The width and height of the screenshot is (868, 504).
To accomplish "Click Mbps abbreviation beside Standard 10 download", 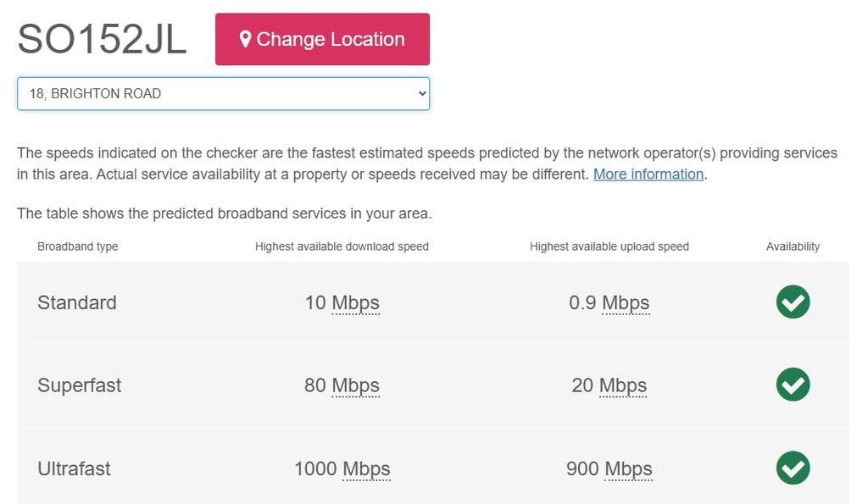I will click(x=355, y=302).
